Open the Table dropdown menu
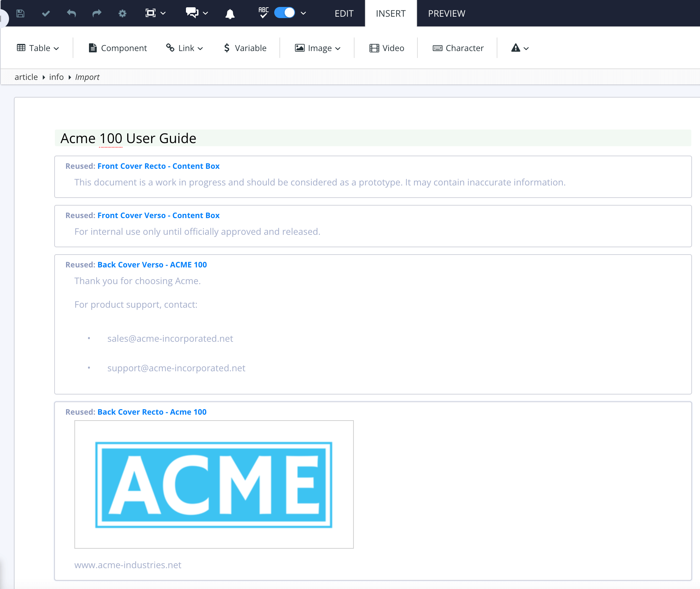The height and width of the screenshot is (589, 700). pos(38,48)
